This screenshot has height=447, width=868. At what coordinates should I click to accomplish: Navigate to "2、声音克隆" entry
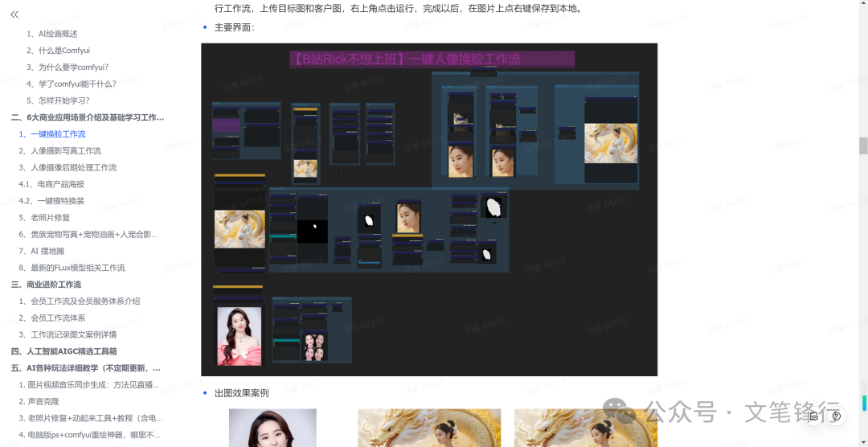[39, 401]
